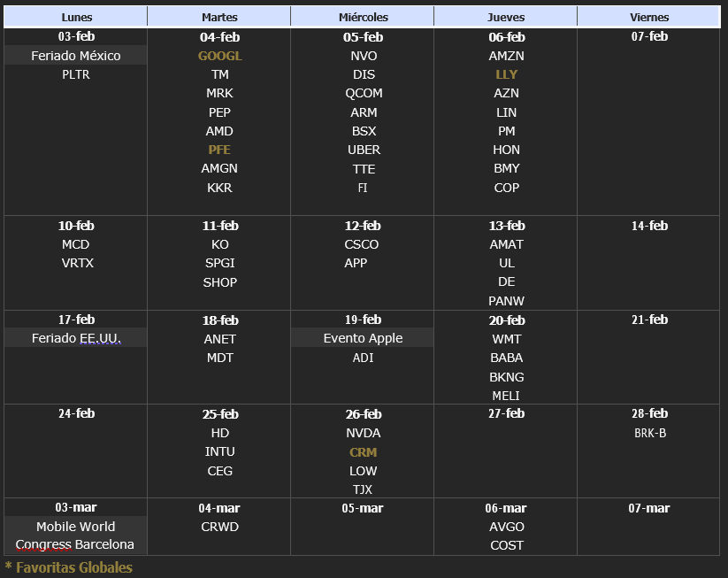This screenshot has width=728, height=578.
Task: Select the MRK ticker cell
Action: click(219, 93)
